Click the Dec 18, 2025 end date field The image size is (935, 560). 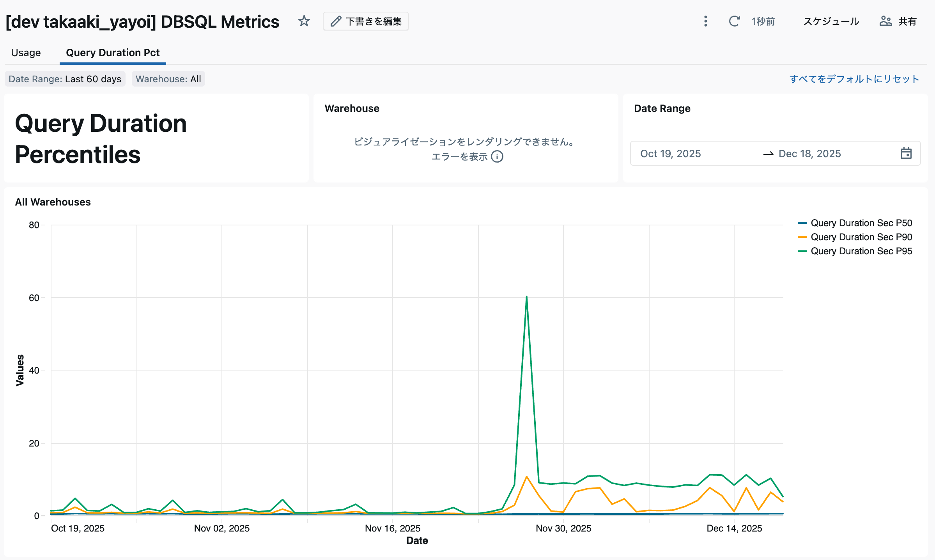pos(809,154)
